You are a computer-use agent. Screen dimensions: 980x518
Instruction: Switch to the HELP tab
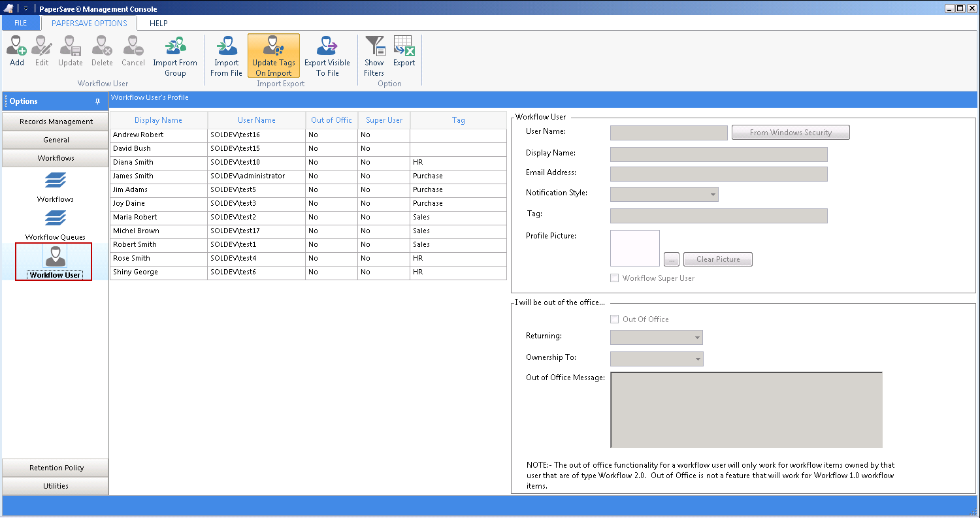(158, 23)
